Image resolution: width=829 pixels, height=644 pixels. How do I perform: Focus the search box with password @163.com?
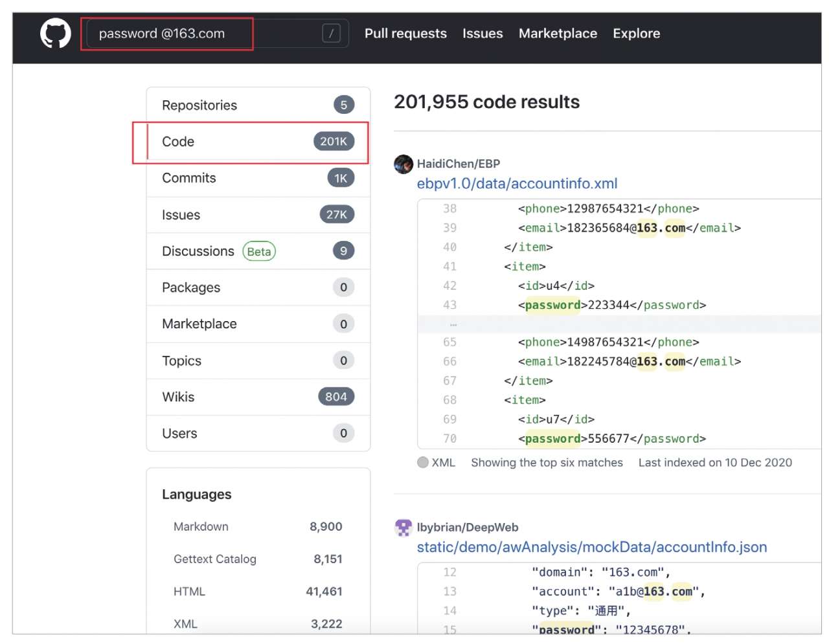pyautogui.click(x=218, y=33)
